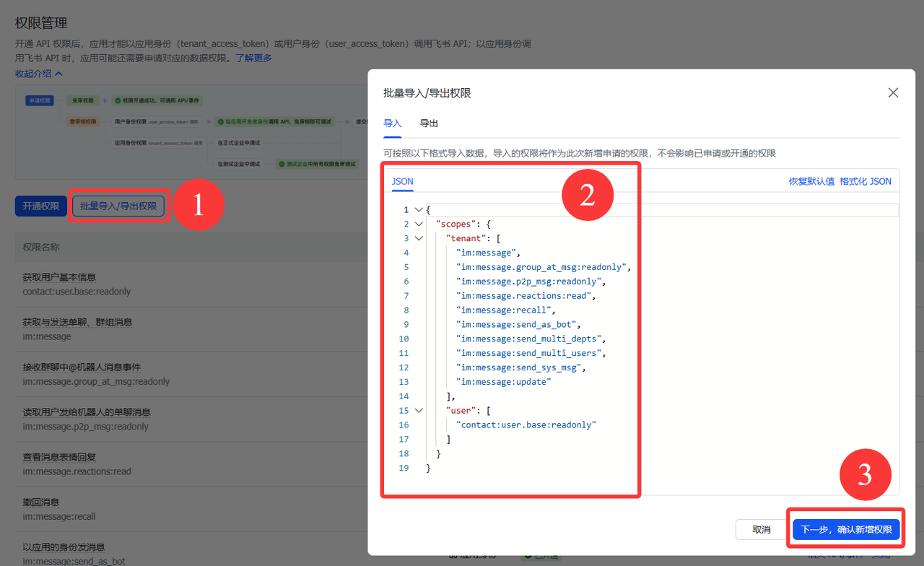Open the 了解更多 link
Viewport: 924px width, 566px height.
tap(253, 58)
